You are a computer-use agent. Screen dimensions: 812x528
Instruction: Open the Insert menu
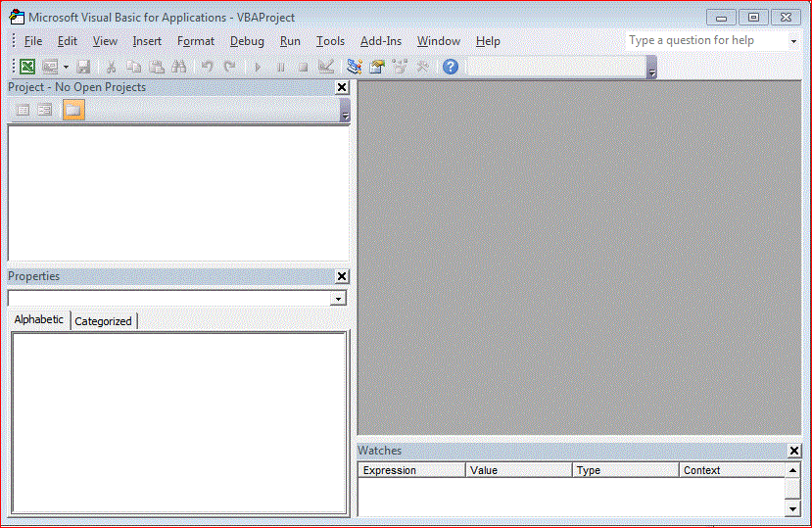coord(147,41)
